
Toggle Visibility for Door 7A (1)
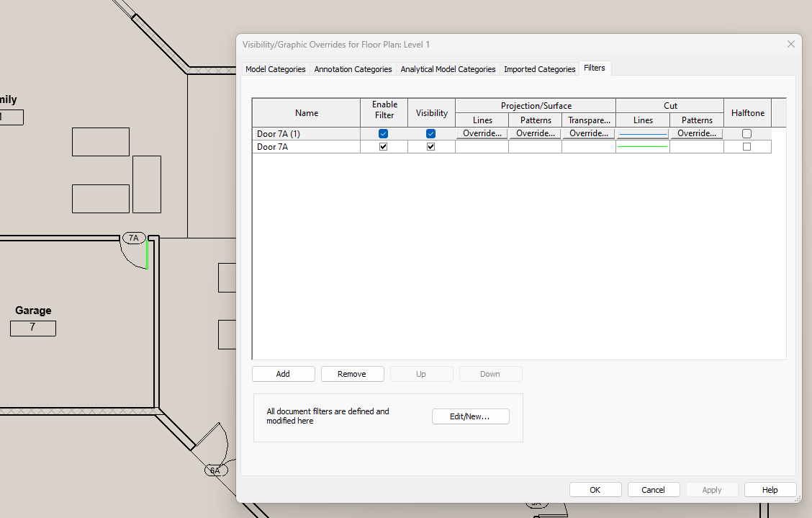[430, 133]
